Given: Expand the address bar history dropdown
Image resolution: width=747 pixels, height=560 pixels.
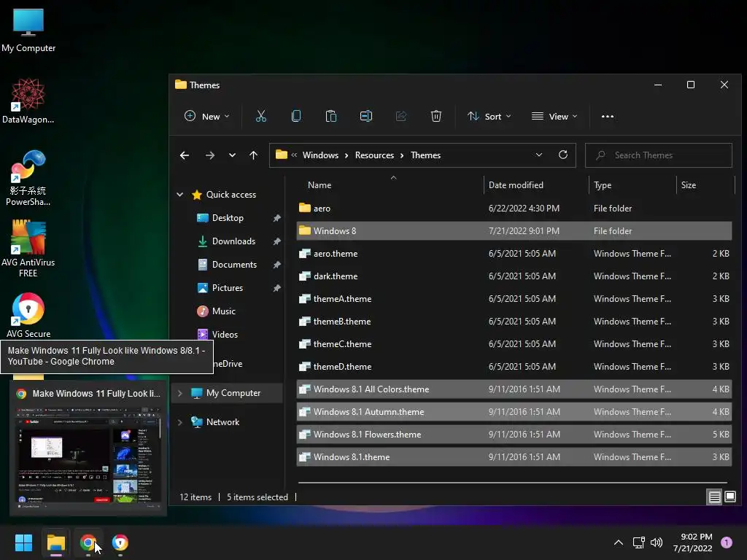Looking at the screenshot, I should click(539, 155).
